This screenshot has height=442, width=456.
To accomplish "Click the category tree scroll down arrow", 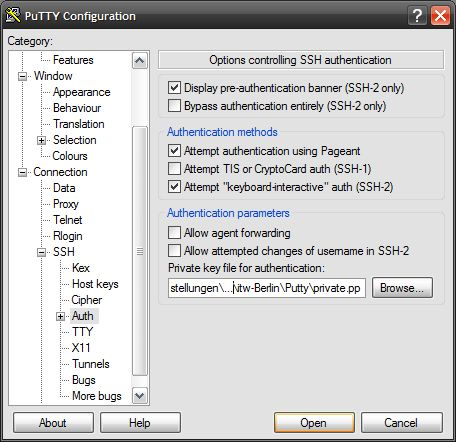I will coord(140,396).
